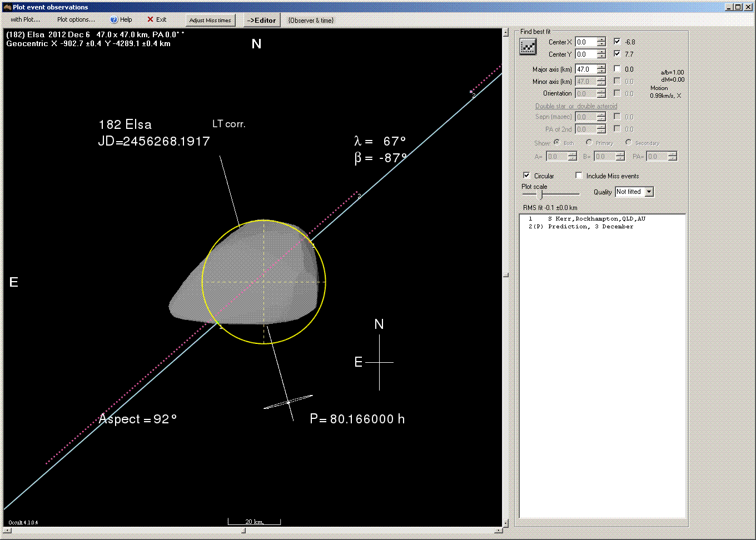756x540 pixels.
Task: Select the Primary show radio button
Action: click(x=589, y=142)
